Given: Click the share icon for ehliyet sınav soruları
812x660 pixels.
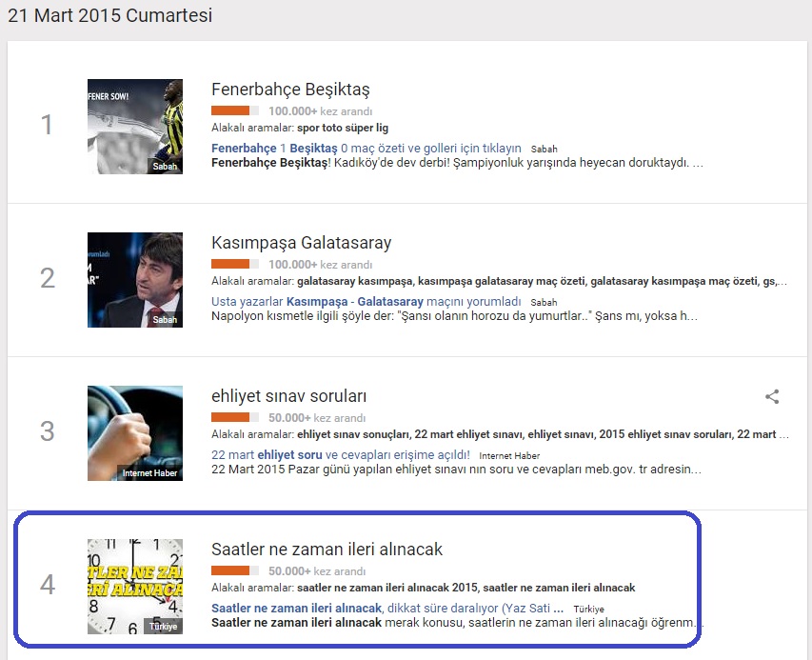Looking at the screenshot, I should (x=772, y=397).
